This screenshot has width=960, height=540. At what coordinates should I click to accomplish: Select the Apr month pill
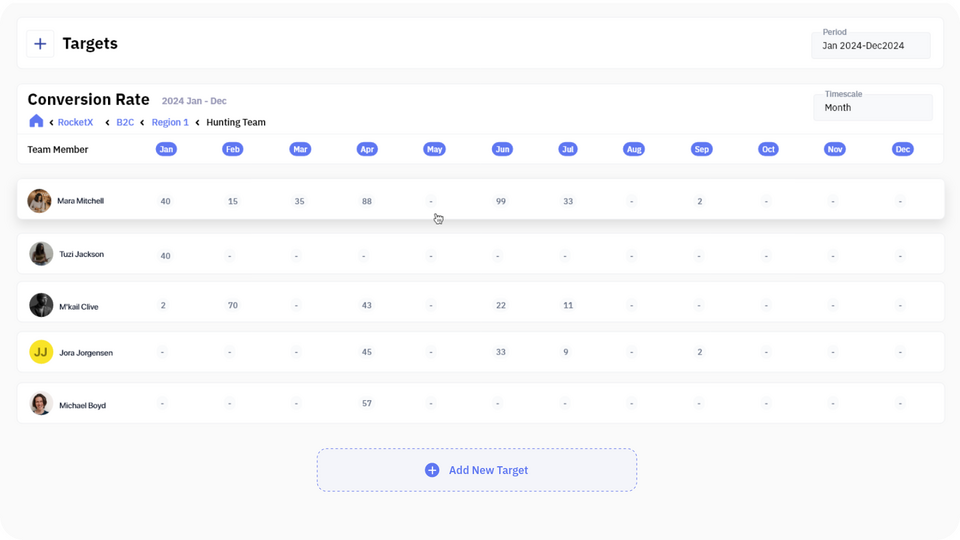[x=367, y=149]
